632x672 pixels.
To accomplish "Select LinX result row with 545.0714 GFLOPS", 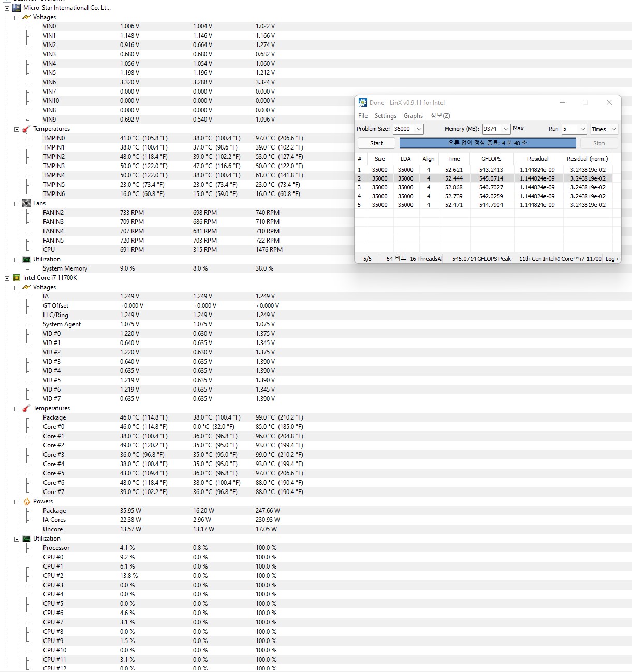I will point(484,178).
